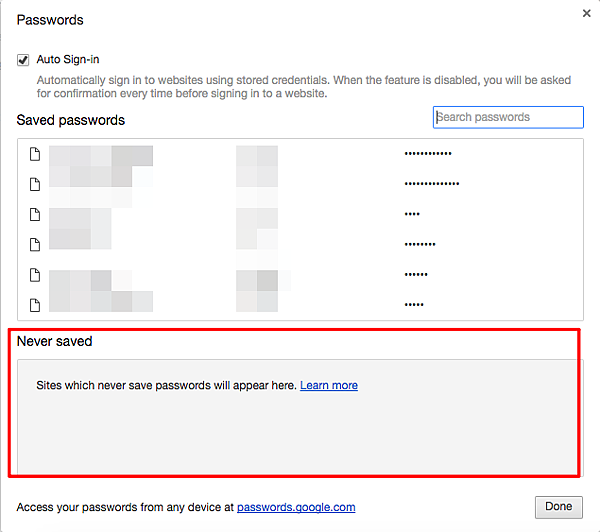Open the passwords.google.com link
Image resolution: width=600 pixels, height=532 pixels.
click(x=296, y=507)
